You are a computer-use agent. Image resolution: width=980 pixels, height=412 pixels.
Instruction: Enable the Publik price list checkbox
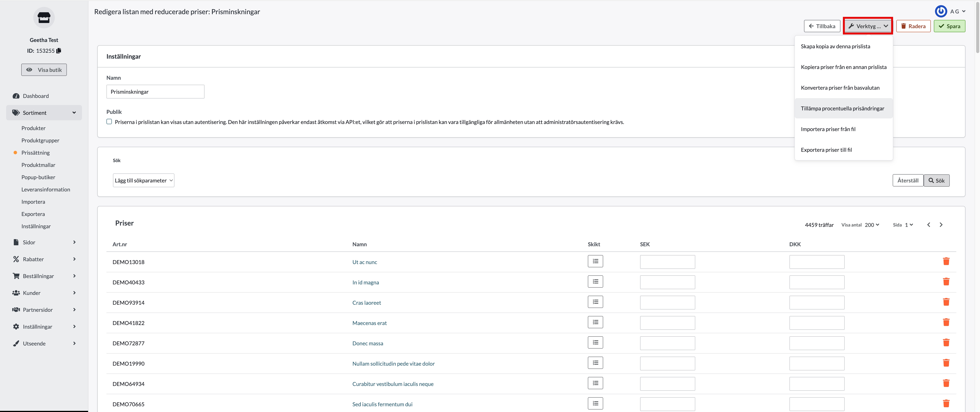[109, 122]
